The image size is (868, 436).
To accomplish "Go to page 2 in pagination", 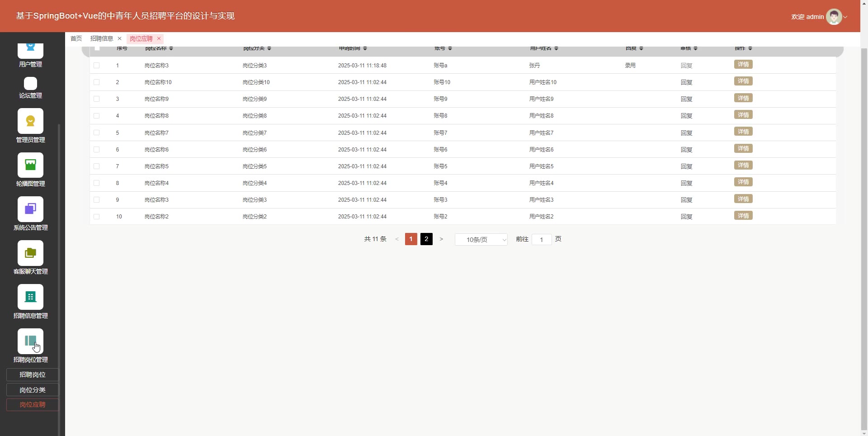I will pyautogui.click(x=426, y=239).
